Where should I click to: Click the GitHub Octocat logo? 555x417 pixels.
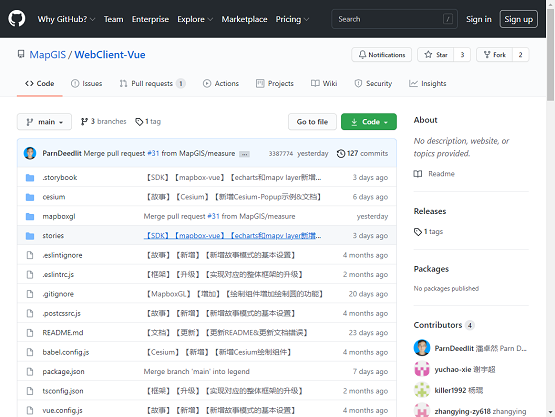(x=17, y=19)
